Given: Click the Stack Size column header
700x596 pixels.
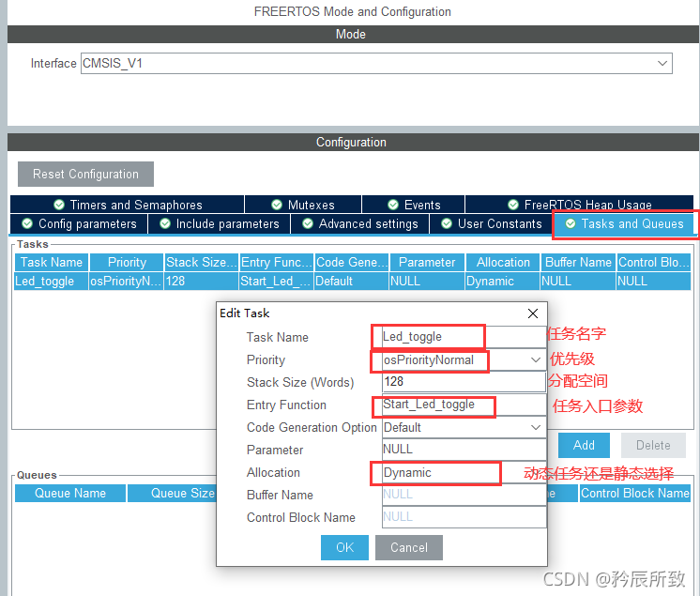Looking at the screenshot, I should (x=201, y=262).
